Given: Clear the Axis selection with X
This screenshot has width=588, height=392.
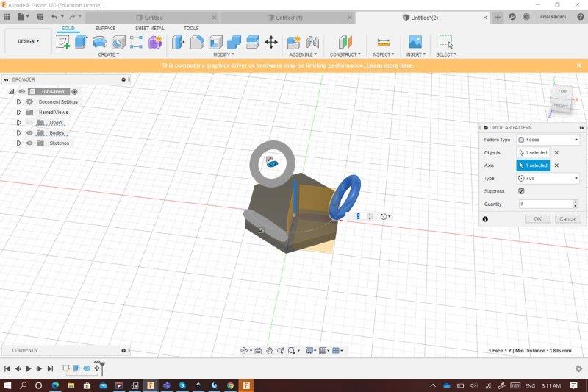Looking at the screenshot, I should [556, 165].
